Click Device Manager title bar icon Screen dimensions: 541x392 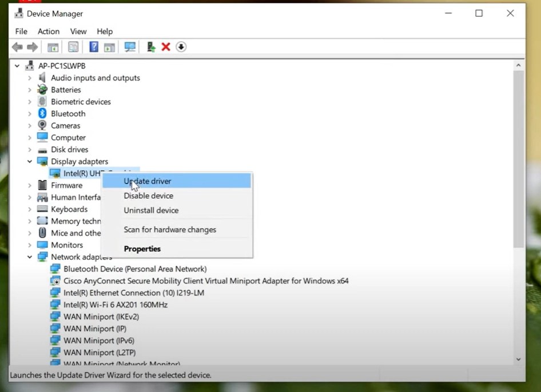19,14
